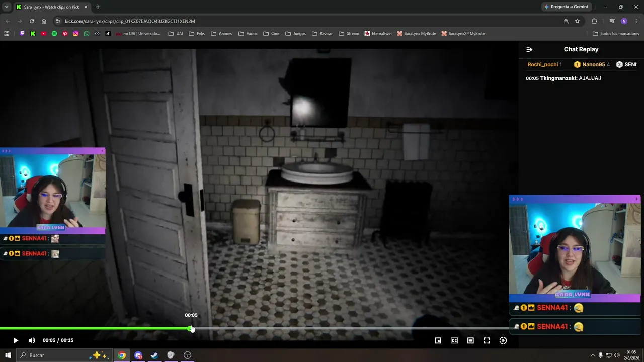Screen dimensions: 644x362
Task: Open the Windows Start menu
Action: click(8, 355)
